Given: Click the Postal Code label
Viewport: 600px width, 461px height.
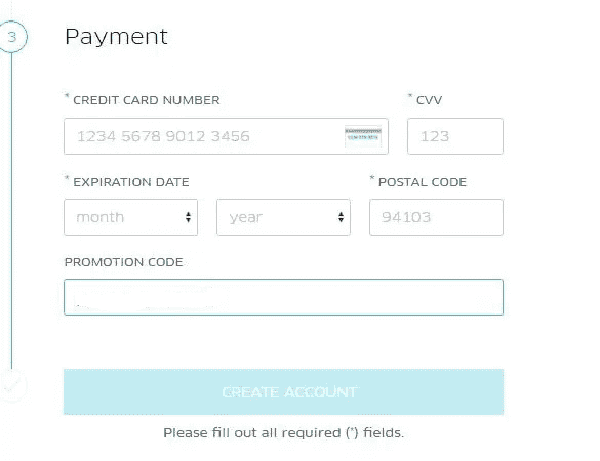Looking at the screenshot, I should 422,182.
